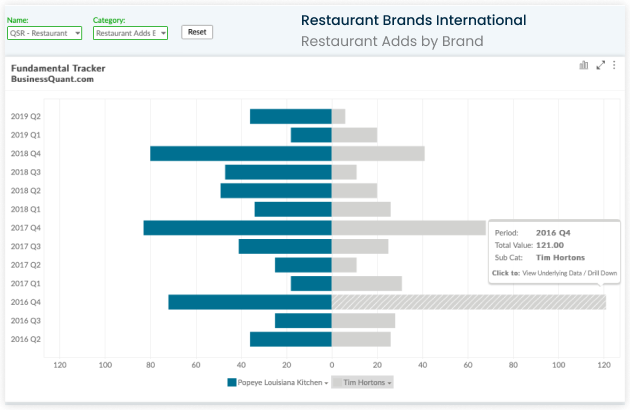Click the Fundamental Tracker title text
Image resolution: width=630 pixels, height=410 pixels.
(58, 68)
